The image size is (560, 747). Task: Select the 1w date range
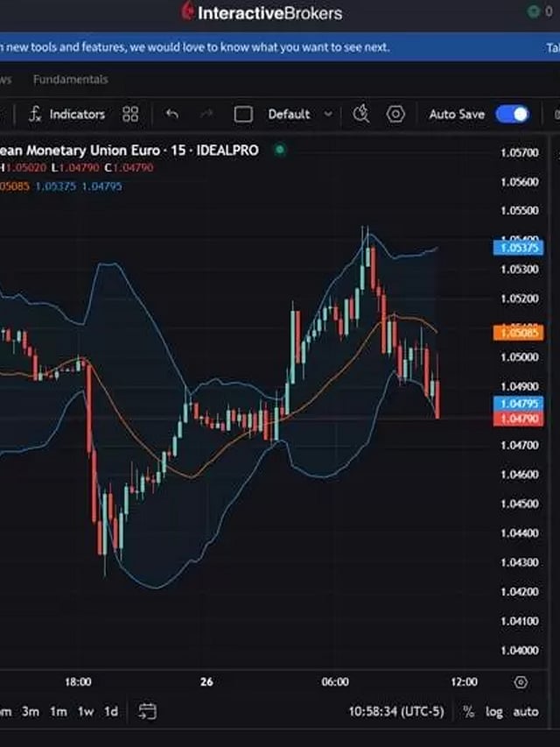pos(85,712)
